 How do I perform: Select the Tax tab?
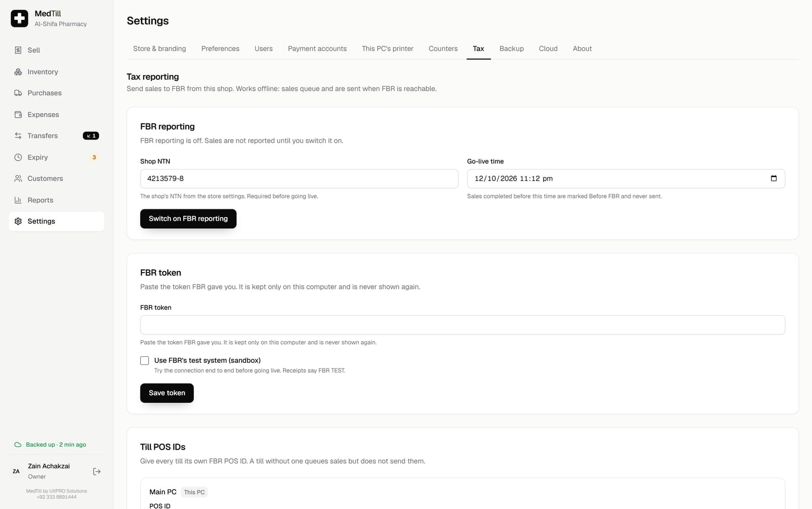click(x=479, y=49)
